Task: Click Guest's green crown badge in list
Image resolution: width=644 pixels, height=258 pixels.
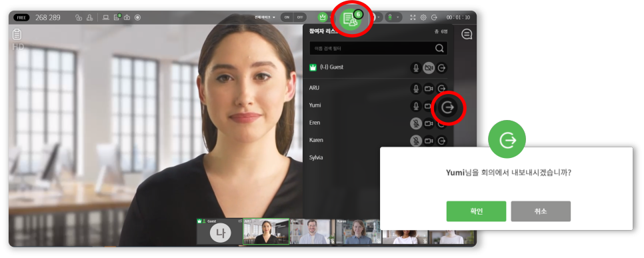Action: click(313, 67)
